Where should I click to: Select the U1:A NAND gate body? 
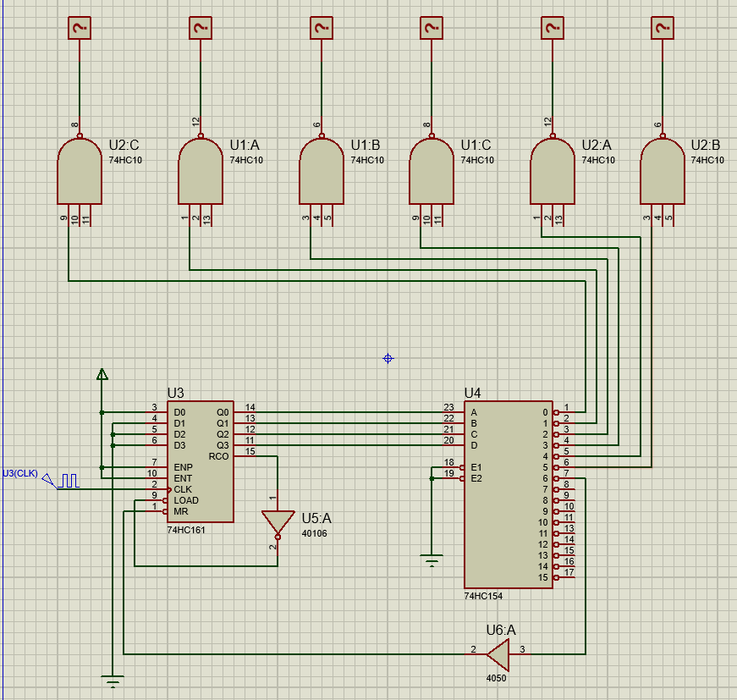201,171
